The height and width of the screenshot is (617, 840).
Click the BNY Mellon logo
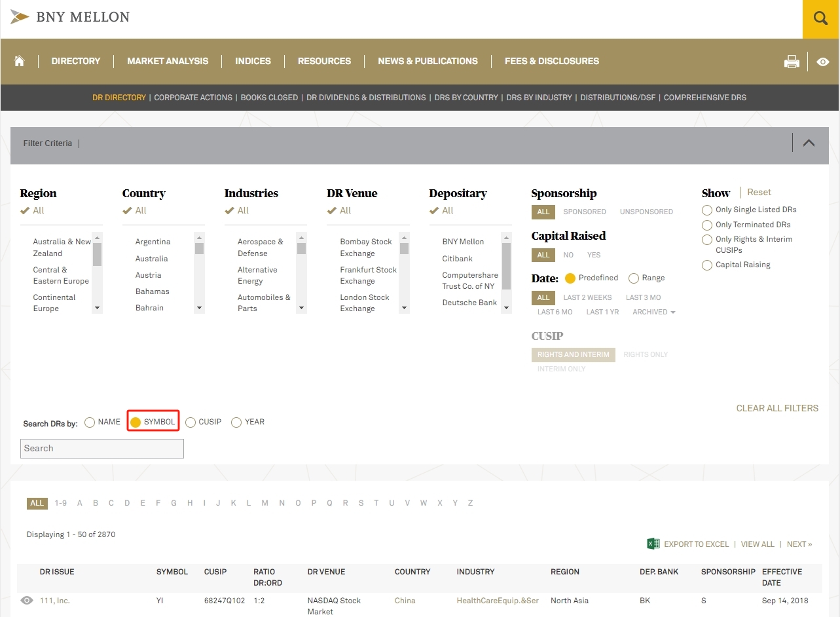point(70,17)
